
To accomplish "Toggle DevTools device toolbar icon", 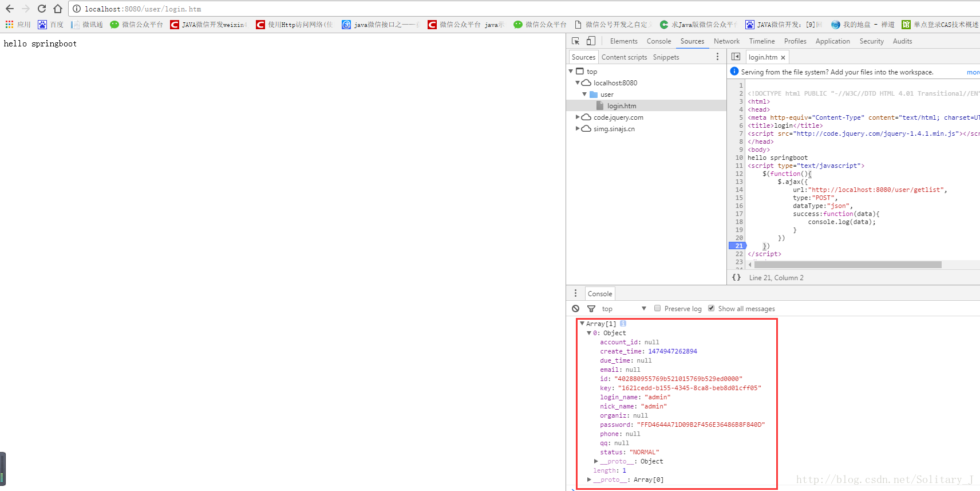I will coord(591,41).
